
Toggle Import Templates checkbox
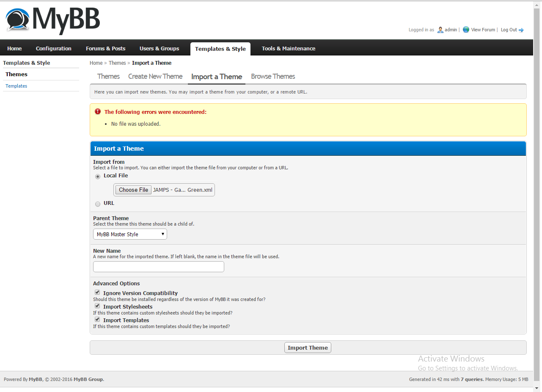[x=97, y=320]
